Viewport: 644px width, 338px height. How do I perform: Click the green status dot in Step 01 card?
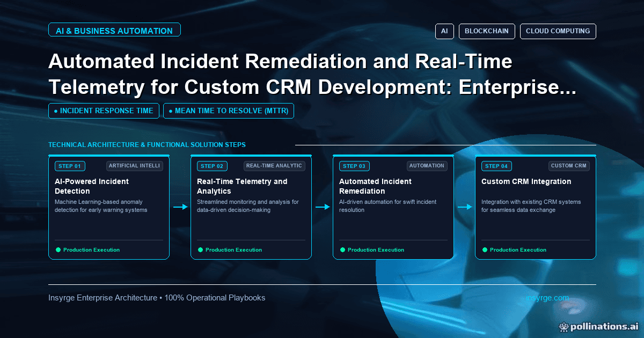click(x=58, y=249)
